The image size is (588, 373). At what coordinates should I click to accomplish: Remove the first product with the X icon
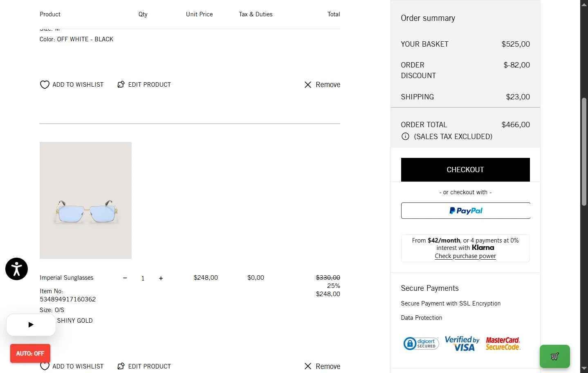(x=308, y=85)
